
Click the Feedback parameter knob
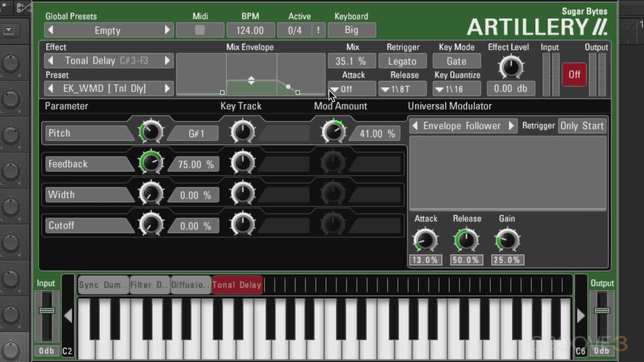click(151, 162)
